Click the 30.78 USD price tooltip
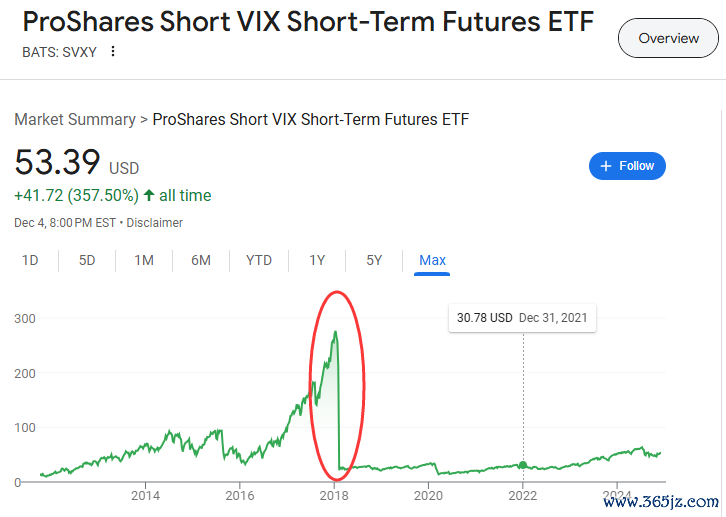The height and width of the screenshot is (517, 726). click(x=522, y=318)
